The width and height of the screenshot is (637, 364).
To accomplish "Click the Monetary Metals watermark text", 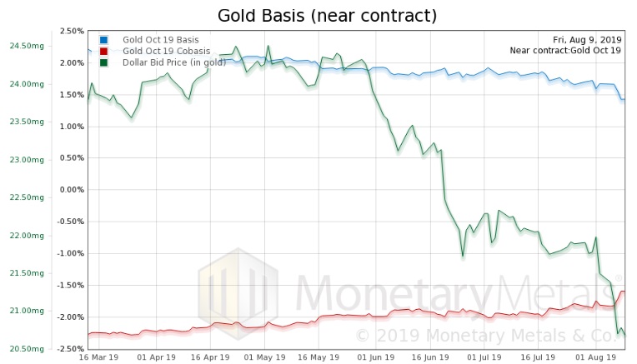I will click(x=454, y=293).
